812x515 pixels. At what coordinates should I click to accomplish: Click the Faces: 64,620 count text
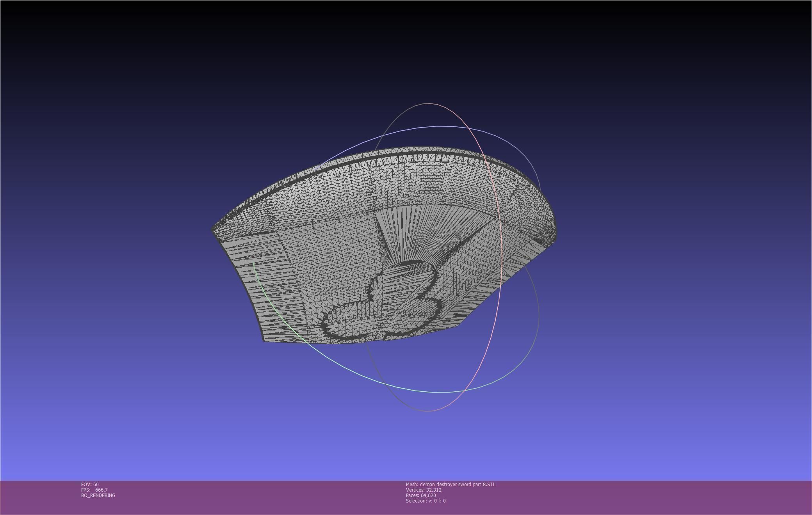pos(421,495)
